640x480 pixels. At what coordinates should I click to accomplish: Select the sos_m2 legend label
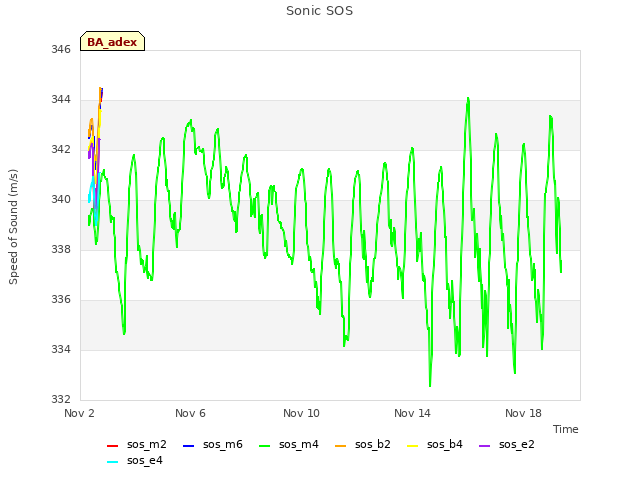tap(147, 444)
